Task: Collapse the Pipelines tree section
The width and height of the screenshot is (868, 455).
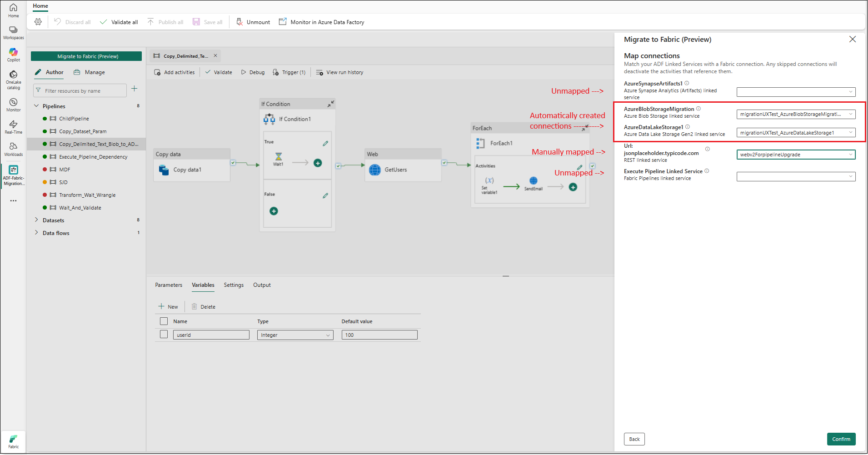Action: [x=36, y=106]
